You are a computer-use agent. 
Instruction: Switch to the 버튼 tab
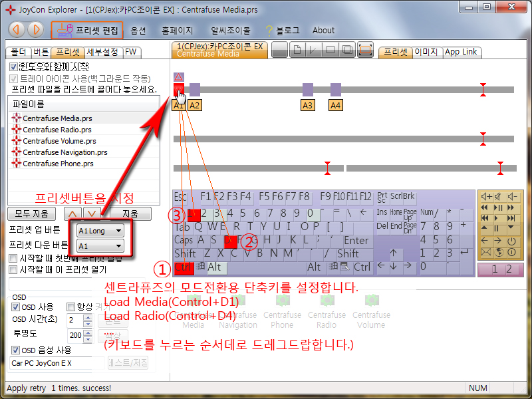pyautogui.click(x=41, y=53)
